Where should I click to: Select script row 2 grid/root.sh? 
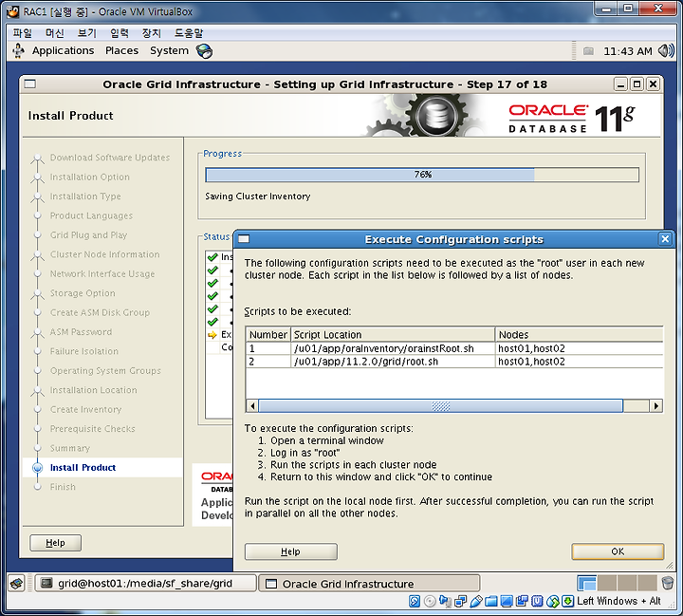coord(453,362)
